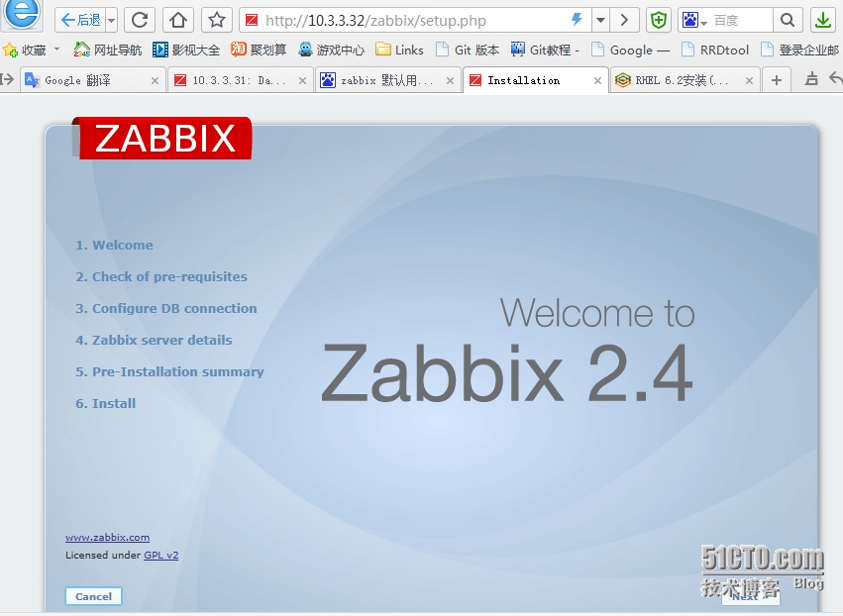Open a new tab with plus button
Image resolution: width=843 pixels, height=616 pixels.
click(777, 80)
